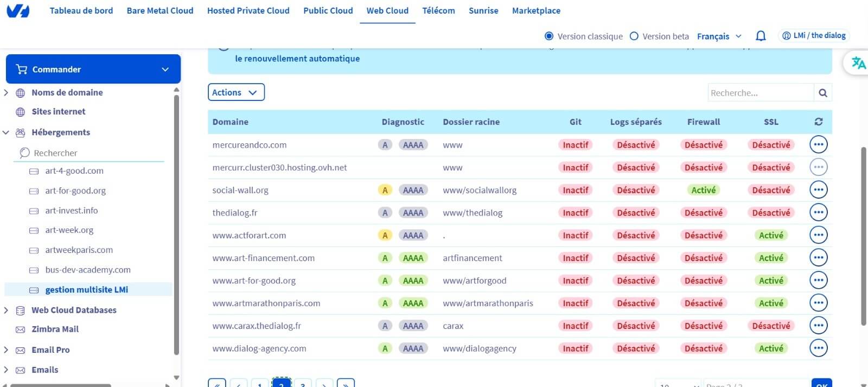Open art-week.org hosting

69,230
